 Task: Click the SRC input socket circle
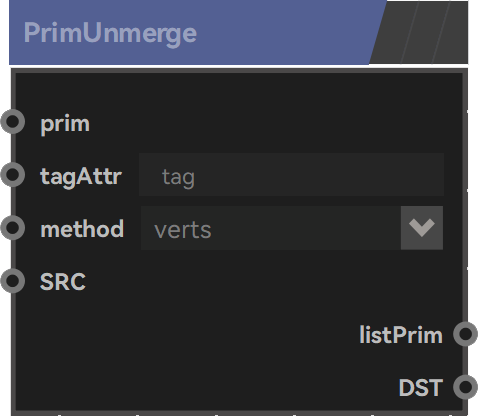[13, 281]
